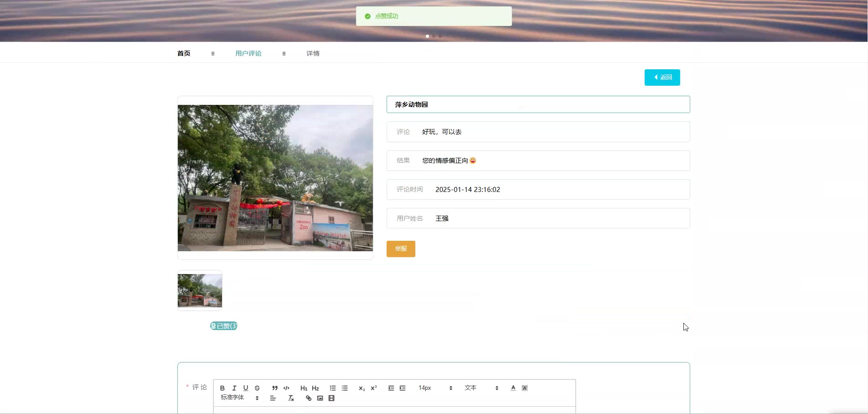Viewport: 868px width, 414px height.
Task: Decrease indent in the editor
Action: pyautogui.click(x=391, y=388)
